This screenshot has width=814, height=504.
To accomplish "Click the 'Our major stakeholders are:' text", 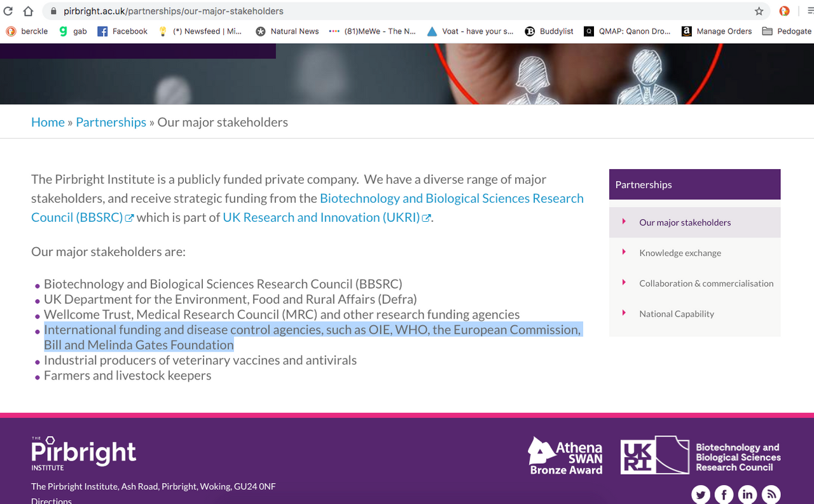I will tap(108, 252).
